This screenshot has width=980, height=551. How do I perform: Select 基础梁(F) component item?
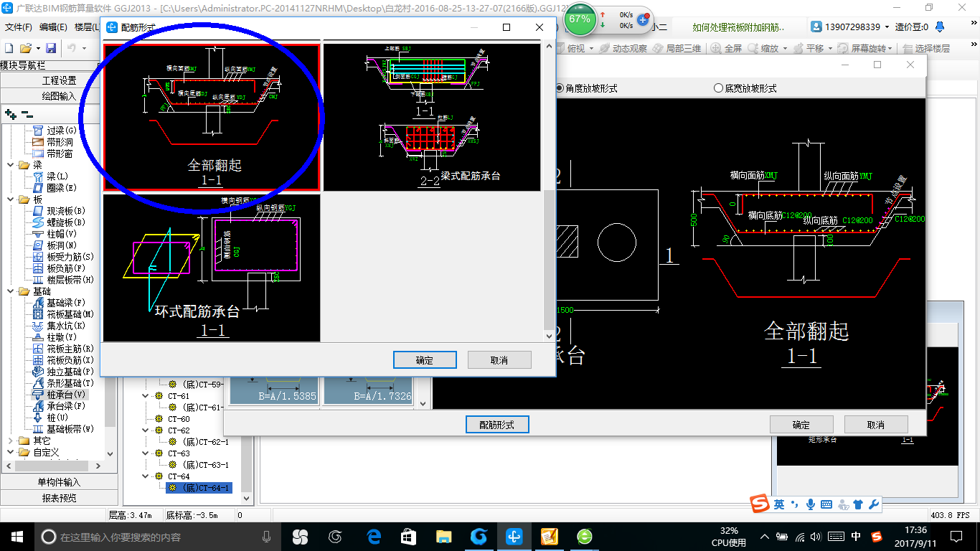point(66,303)
